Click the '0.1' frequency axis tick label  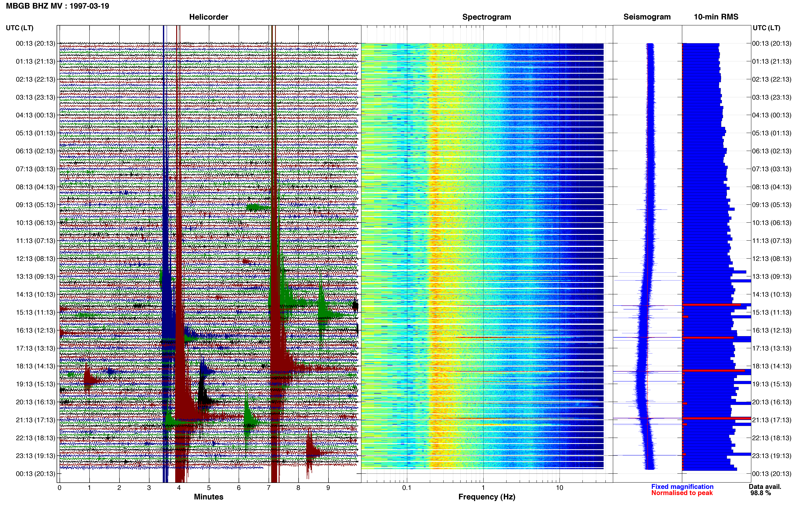tap(407, 487)
